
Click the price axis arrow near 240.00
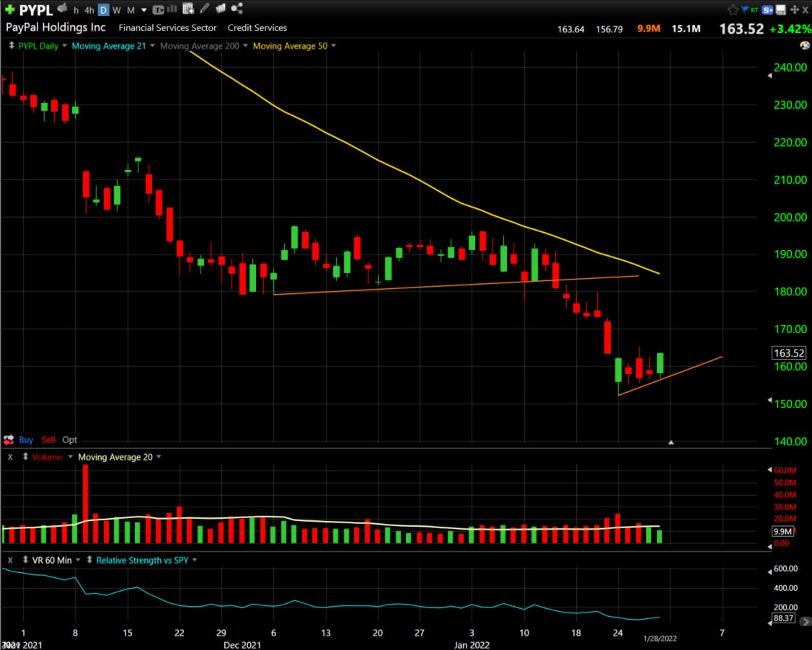pyautogui.click(x=769, y=76)
